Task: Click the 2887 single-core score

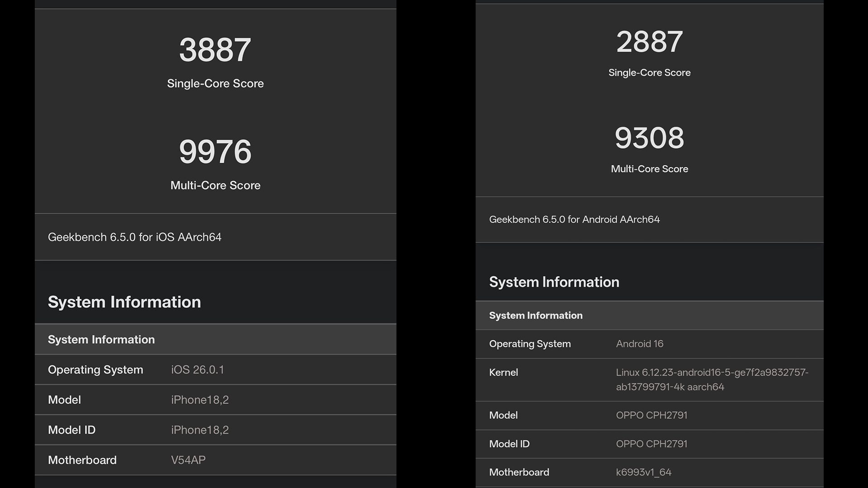Action: click(x=649, y=42)
